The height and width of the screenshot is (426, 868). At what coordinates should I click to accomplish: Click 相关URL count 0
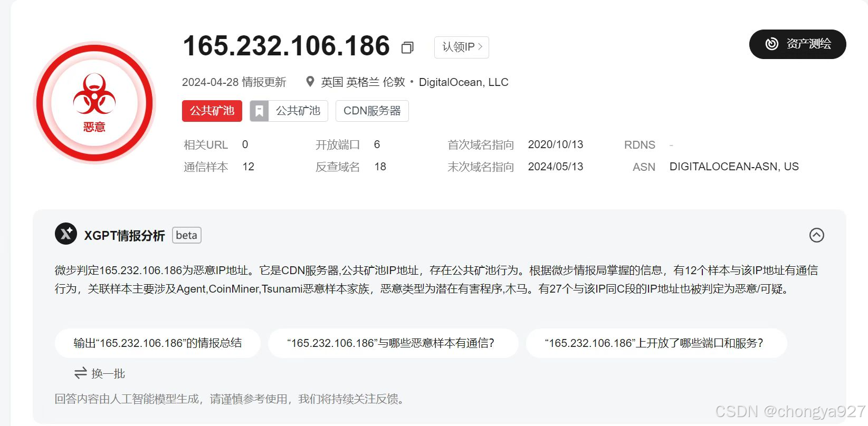tap(245, 144)
